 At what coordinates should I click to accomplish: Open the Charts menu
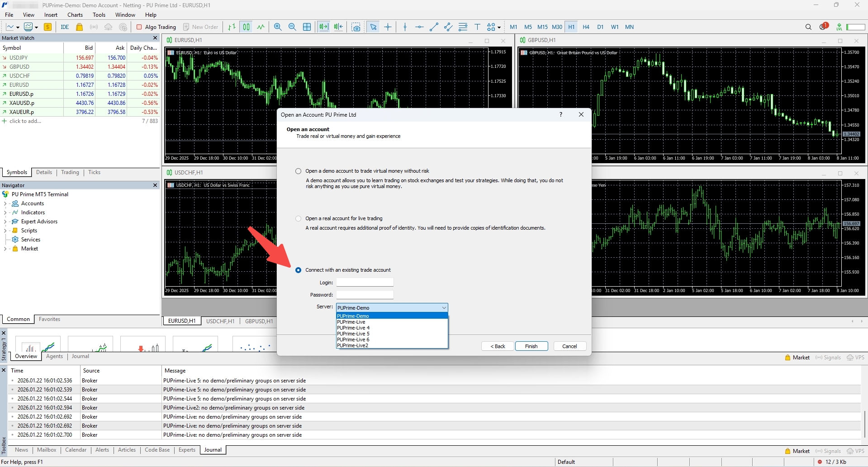click(x=75, y=15)
